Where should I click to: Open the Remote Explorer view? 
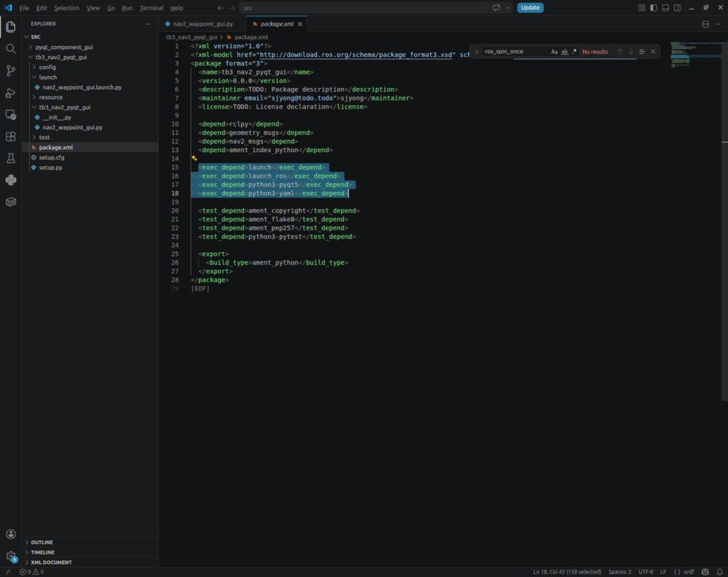[11, 114]
